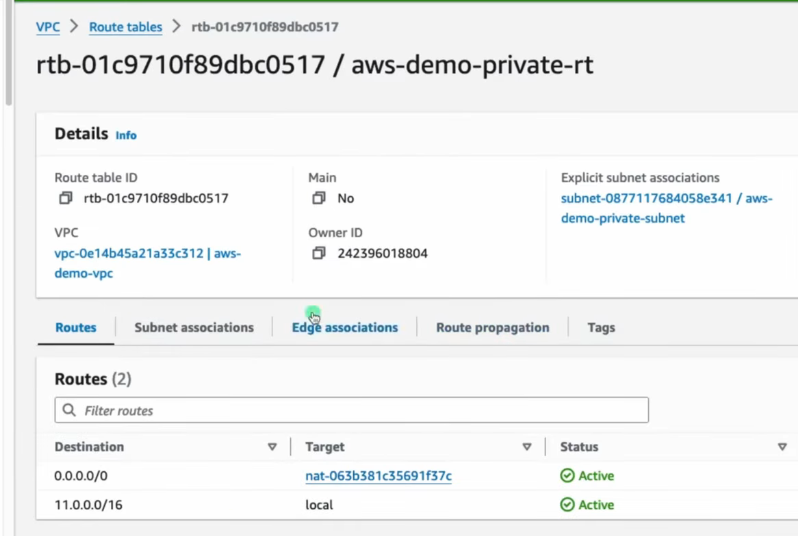Image resolution: width=798 pixels, height=536 pixels.
Task: Open the Info link beside Details
Action: click(126, 135)
